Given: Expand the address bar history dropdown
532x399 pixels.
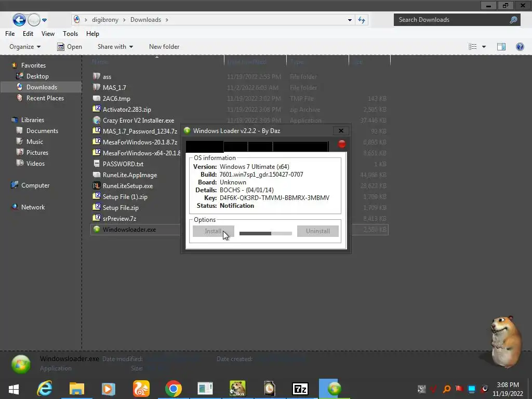Looking at the screenshot, I should (350, 20).
